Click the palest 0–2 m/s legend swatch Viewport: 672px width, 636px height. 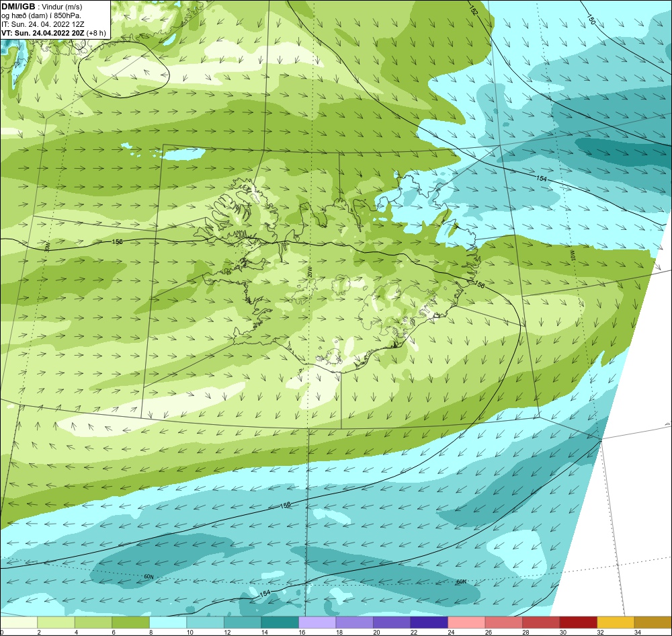click(x=18, y=623)
